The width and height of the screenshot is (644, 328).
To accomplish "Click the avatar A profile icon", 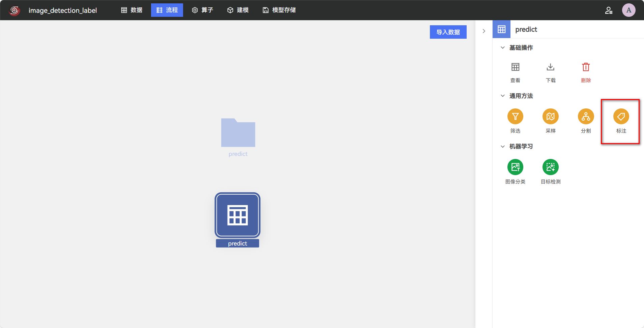I will (x=629, y=10).
